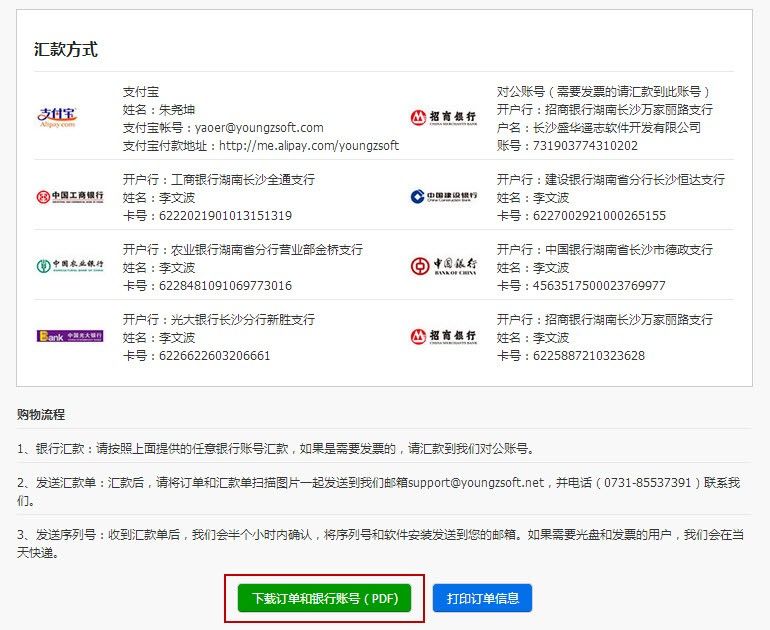Image resolution: width=770 pixels, height=630 pixels.
Task: Select Everbright card number 6226622603206661
Action: (215, 356)
